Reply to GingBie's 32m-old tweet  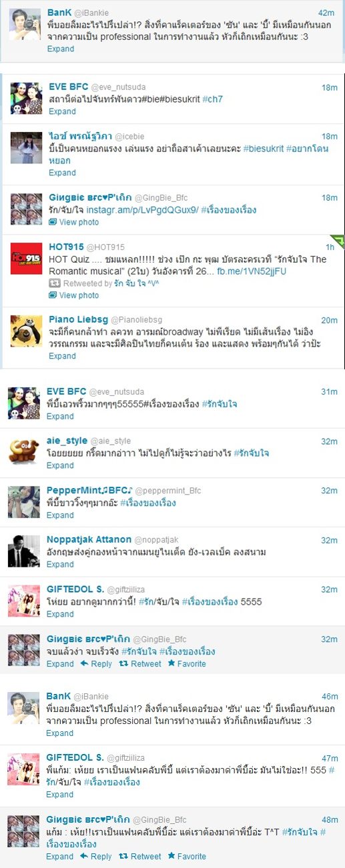coord(96,663)
